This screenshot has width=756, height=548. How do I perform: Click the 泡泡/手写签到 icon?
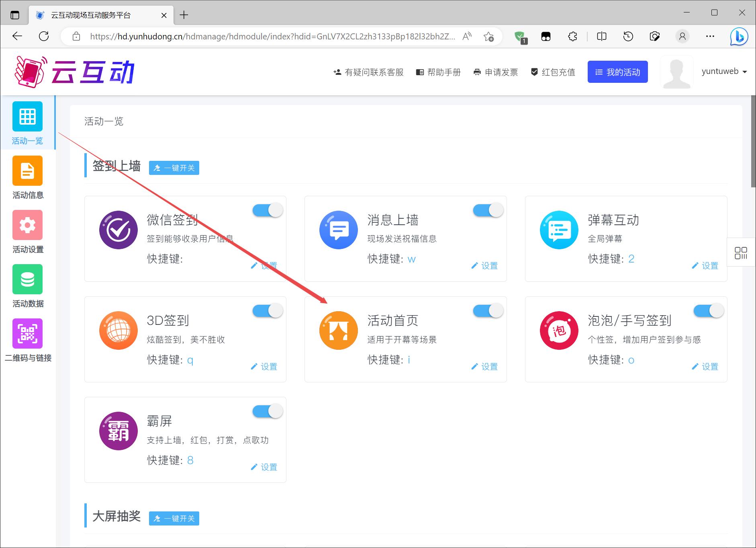tap(559, 330)
